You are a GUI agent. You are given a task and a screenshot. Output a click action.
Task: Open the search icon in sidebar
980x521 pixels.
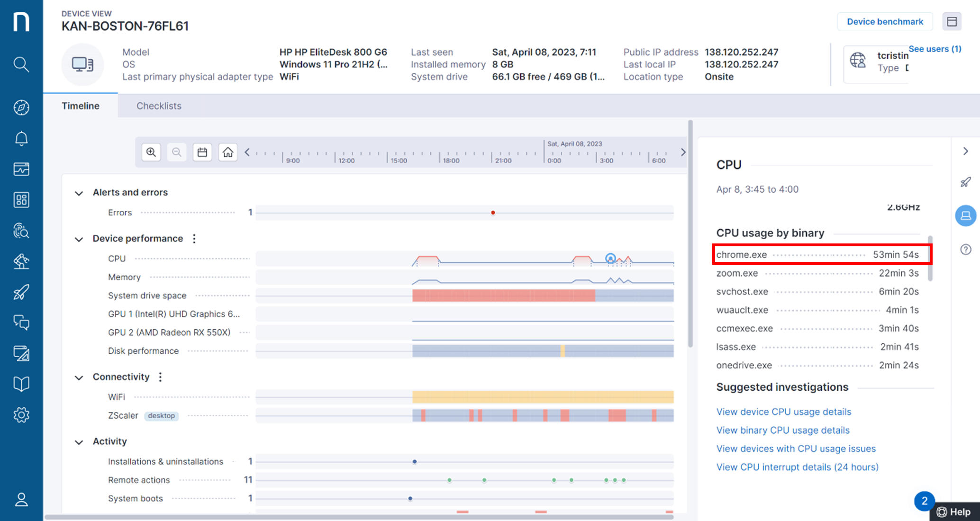coord(21,64)
